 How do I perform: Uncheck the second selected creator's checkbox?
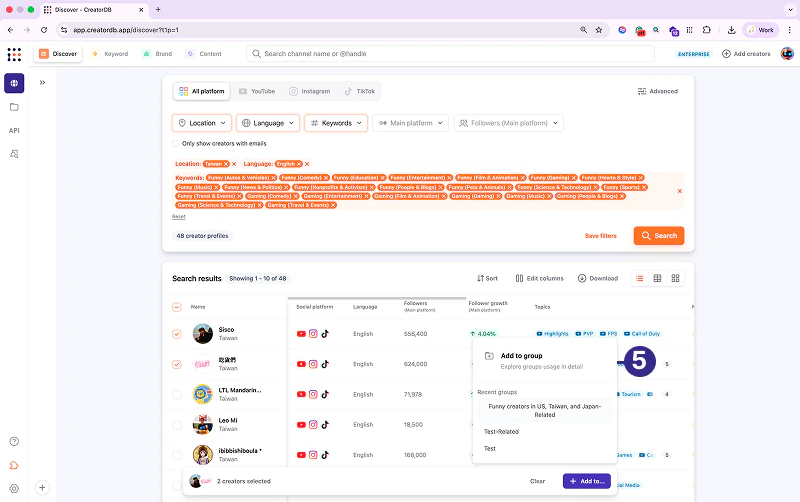click(177, 364)
